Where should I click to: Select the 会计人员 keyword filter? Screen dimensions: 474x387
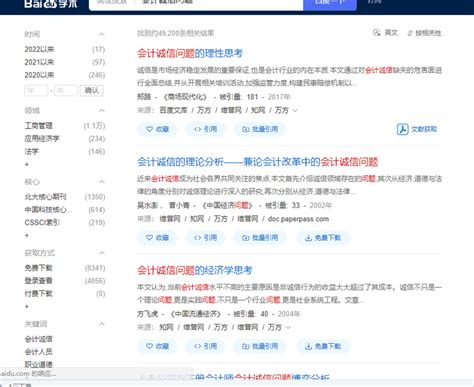[x=38, y=352]
